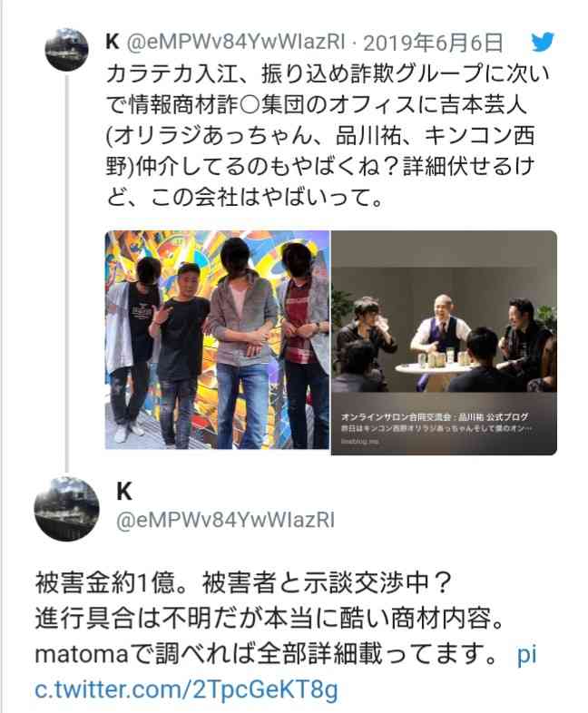This screenshot has height=713, width=588.
Task: Open the group photo with colorful mural
Action: 218,339
